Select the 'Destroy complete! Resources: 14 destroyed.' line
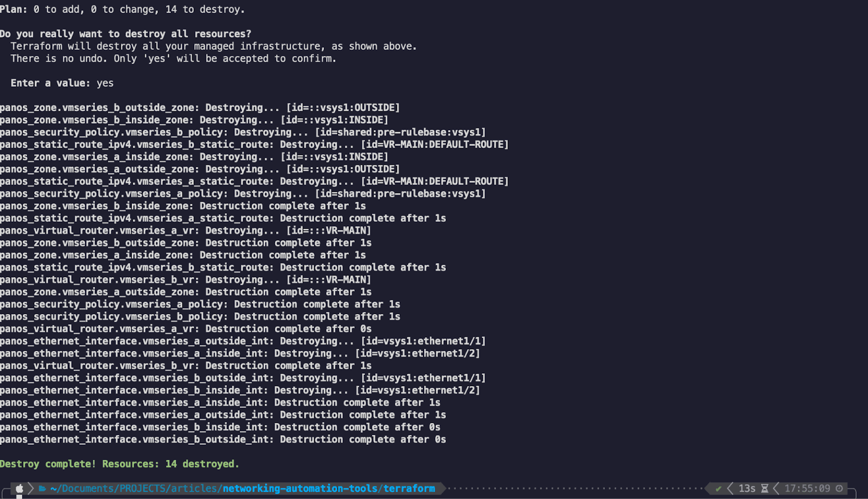The image size is (868, 499). point(119,464)
